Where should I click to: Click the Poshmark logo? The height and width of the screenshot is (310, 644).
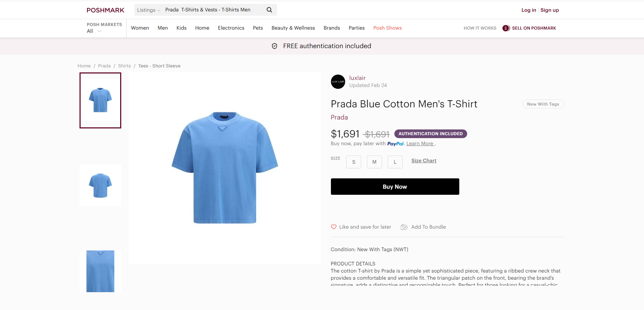tap(106, 10)
